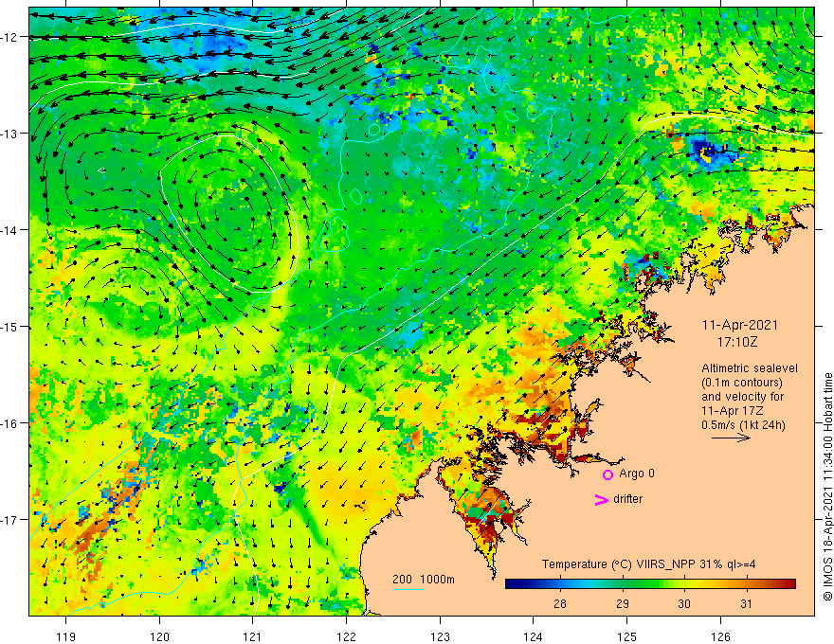Click the '31' color bar tick label
This screenshot has height=644, width=834.
(x=746, y=603)
